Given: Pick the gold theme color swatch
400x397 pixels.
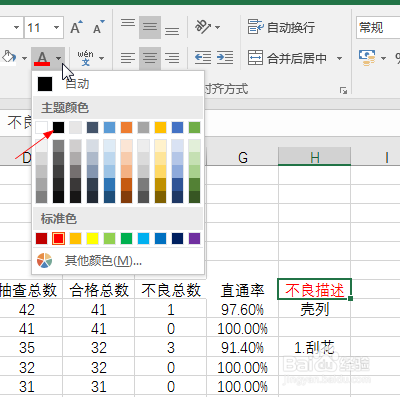Looking at the screenshot, I should 160,127.
